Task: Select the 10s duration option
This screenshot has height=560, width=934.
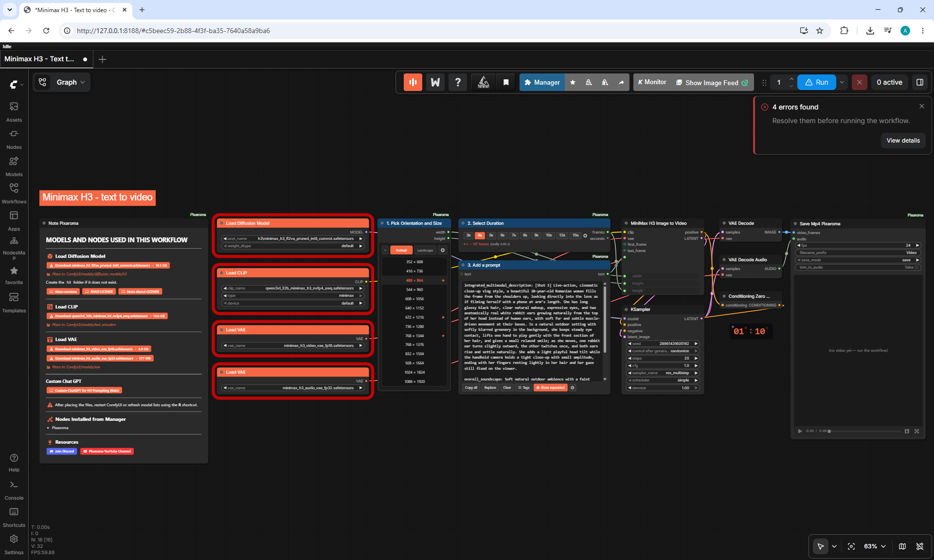Action: pyautogui.click(x=549, y=235)
